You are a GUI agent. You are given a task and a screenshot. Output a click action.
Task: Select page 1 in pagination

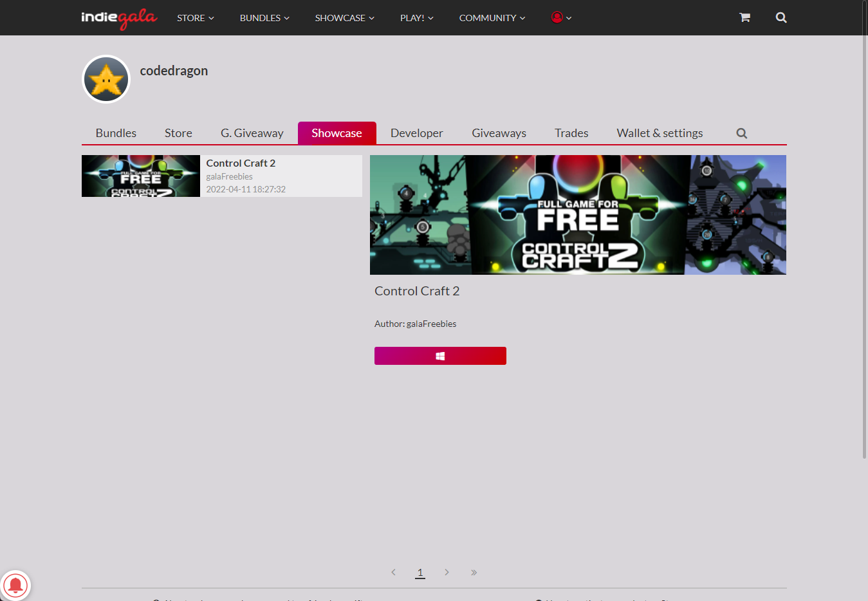click(x=420, y=572)
